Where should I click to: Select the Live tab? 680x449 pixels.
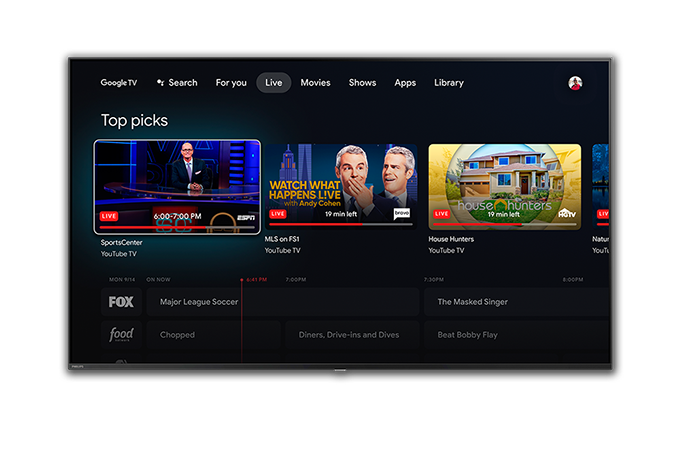coord(273,83)
